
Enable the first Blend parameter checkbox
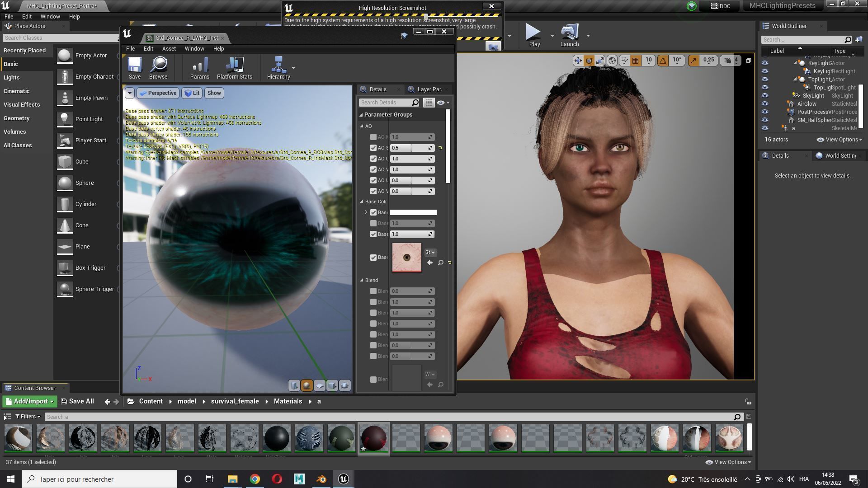pos(373,291)
